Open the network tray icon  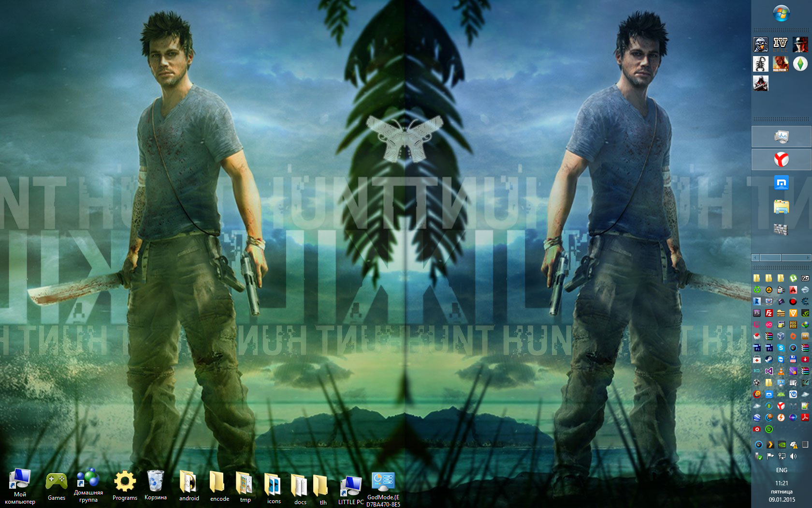782,456
